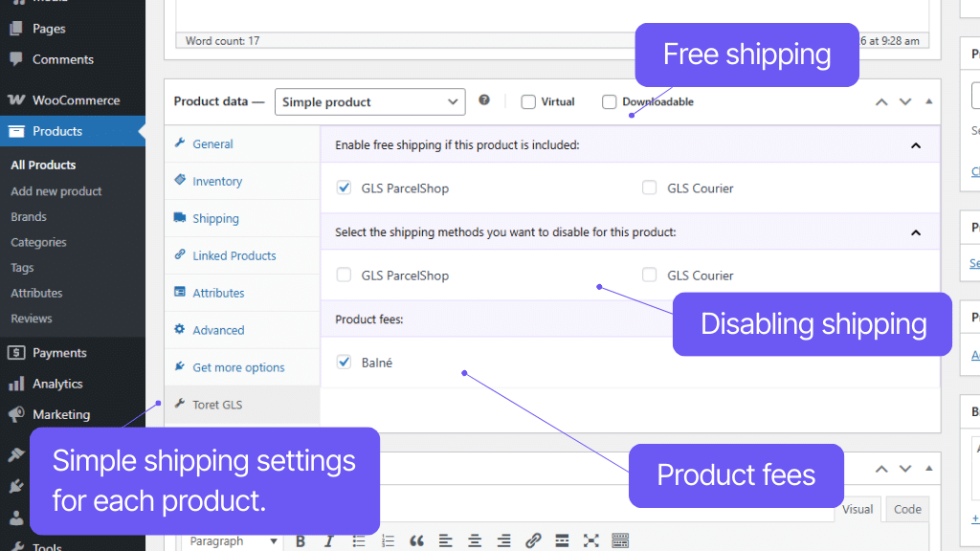
Task: Toggle the Downloadable checkbox
Action: point(610,101)
